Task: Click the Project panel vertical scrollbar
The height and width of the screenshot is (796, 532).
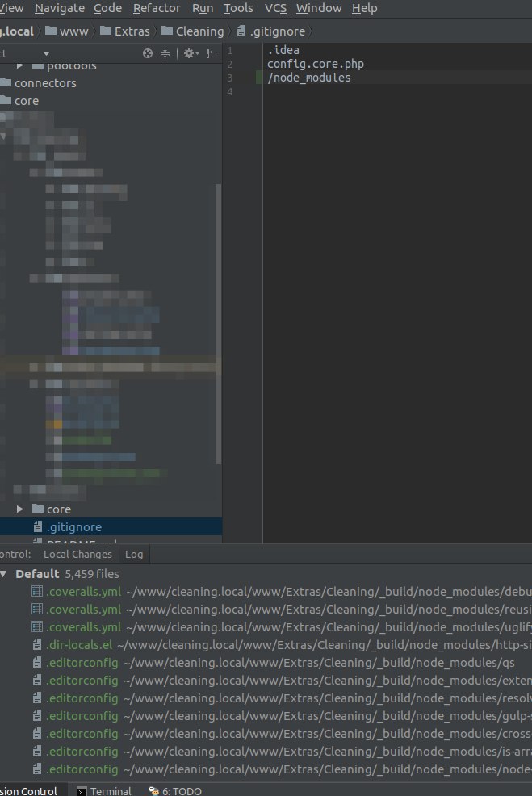Action: pyautogui.click(x=219, y=324)
